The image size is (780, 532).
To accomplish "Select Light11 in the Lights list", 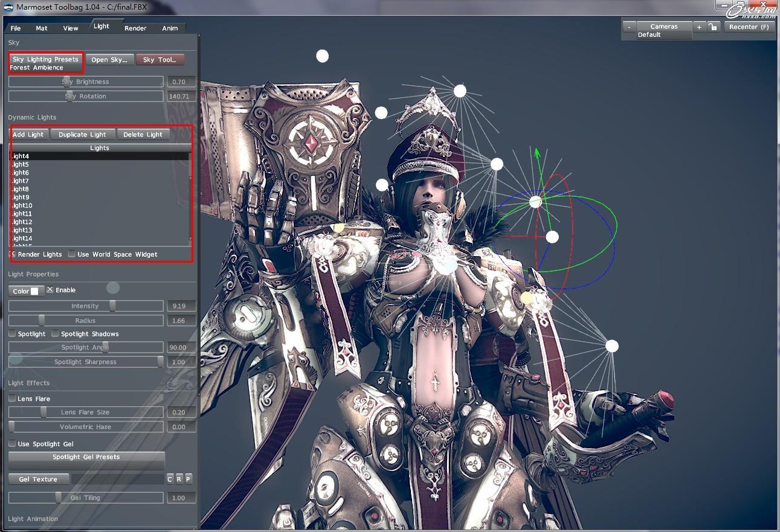I will pyautogui.click(x=100, y=214).
